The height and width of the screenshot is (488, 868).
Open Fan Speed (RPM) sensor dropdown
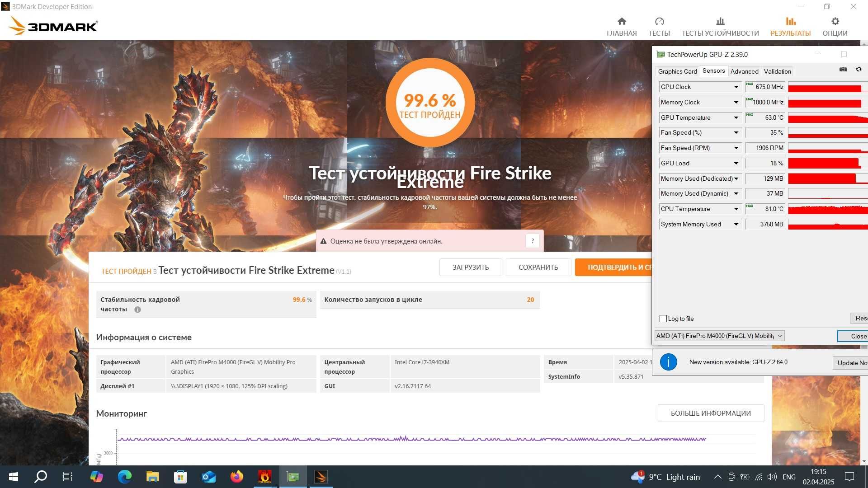click(736, 148)
